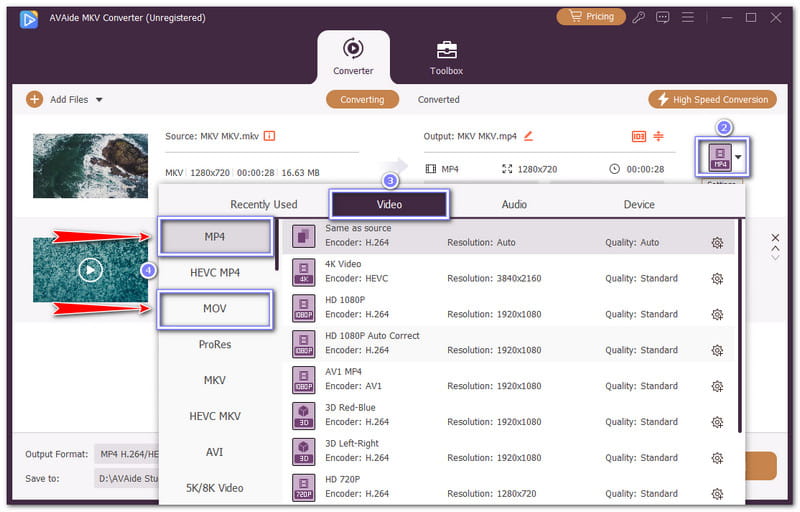The image size is (800, 512).
Task: Open settings gear for HD 1080P Auto Correct
Action: [717, 350]
